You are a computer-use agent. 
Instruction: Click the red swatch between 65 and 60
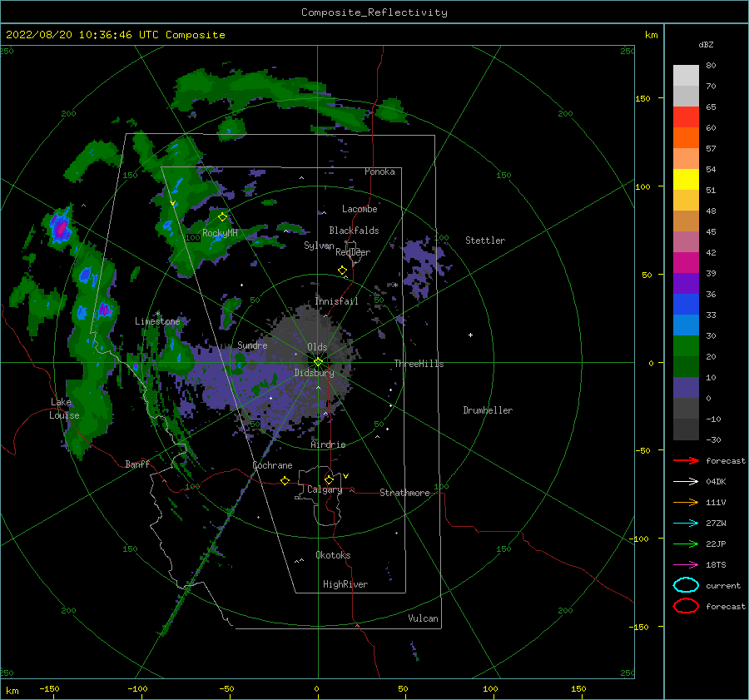tap(686, 117)
